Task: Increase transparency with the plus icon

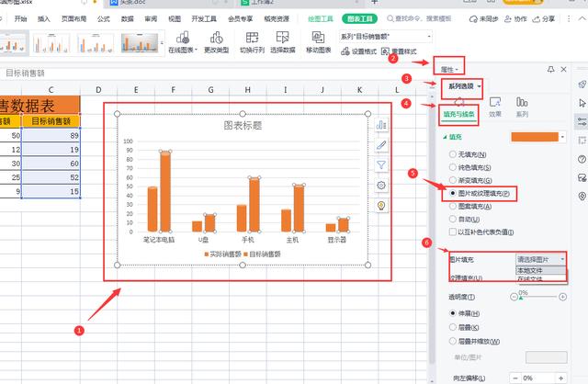Action: pyautogui.click(x=562, y=297)
